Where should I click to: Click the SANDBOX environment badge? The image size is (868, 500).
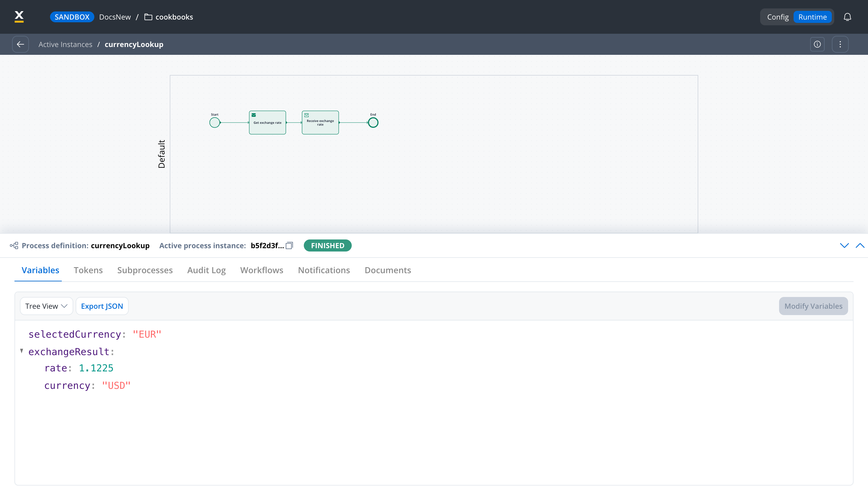point(72,17)
